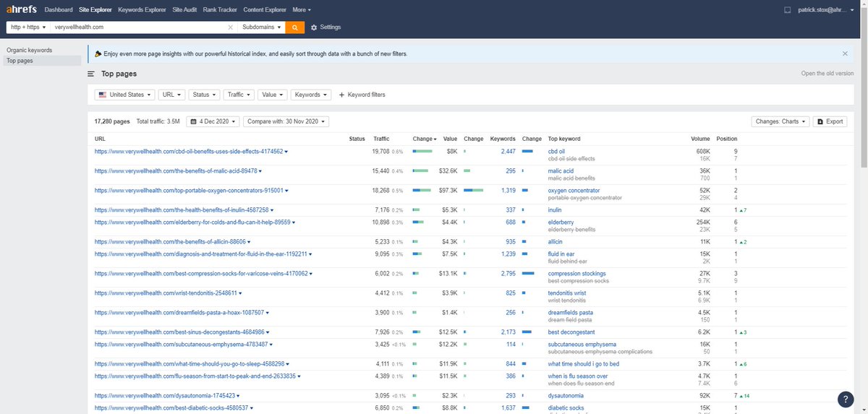
Task: Click value $97.3K in oxygen row
Action: pyautogui.click(x=448, y=190)
